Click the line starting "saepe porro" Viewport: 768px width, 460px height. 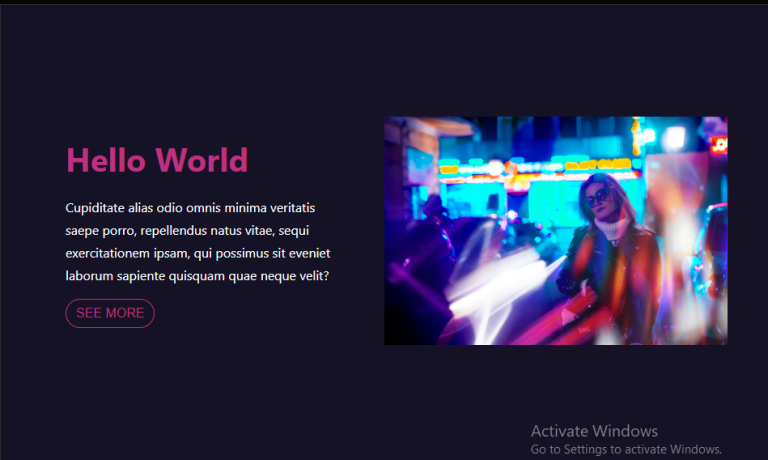click(x=187, y=230)
